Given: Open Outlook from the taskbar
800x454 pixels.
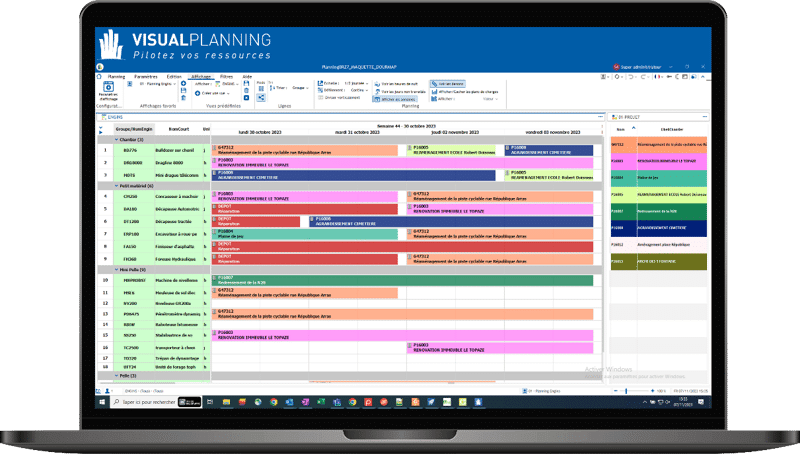Looking at the screenshot, I should (289, 402).
